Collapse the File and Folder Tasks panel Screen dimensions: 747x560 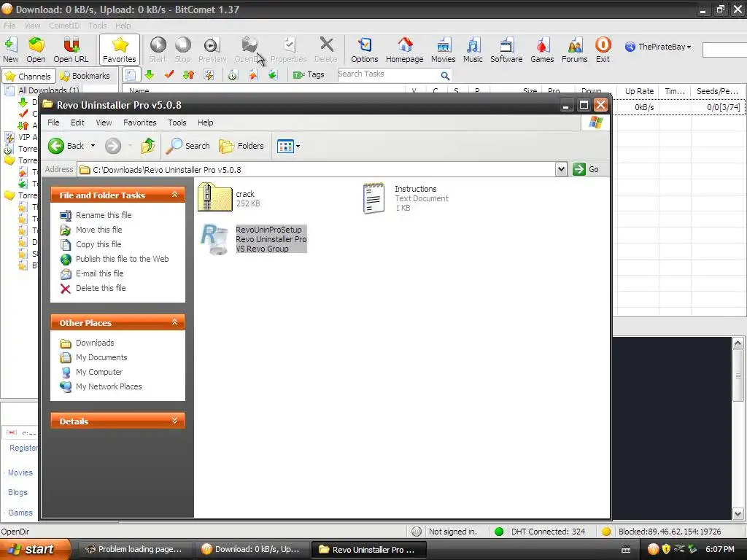click(x=174, y=195)
